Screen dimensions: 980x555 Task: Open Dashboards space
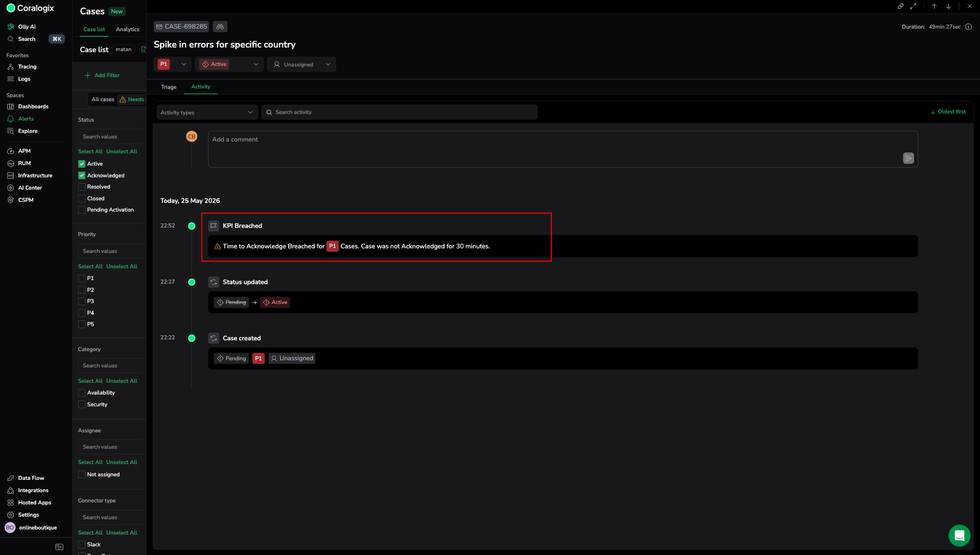click(x=28, y=106)
